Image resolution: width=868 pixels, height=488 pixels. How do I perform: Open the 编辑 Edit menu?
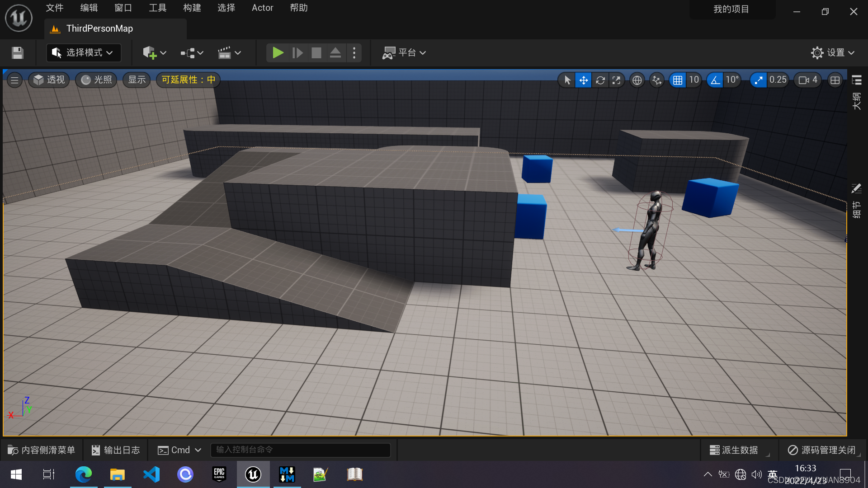(89, 8)
